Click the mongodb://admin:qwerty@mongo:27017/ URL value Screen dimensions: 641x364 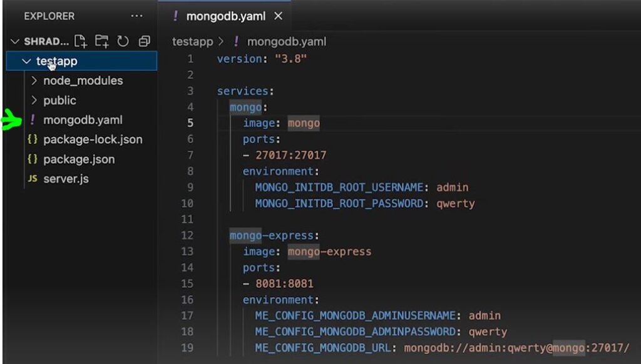coord(516,348)
